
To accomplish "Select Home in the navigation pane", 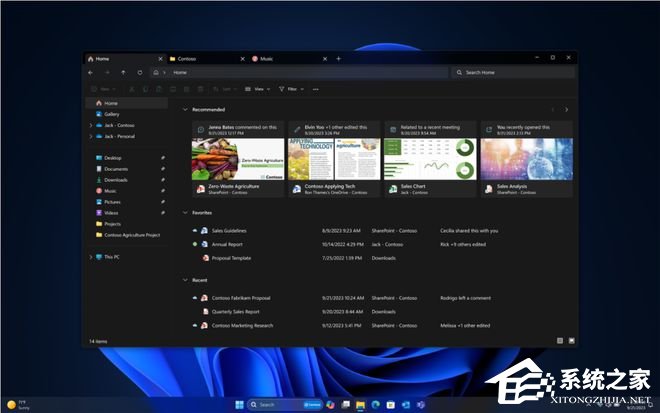I will coord(127,103).
